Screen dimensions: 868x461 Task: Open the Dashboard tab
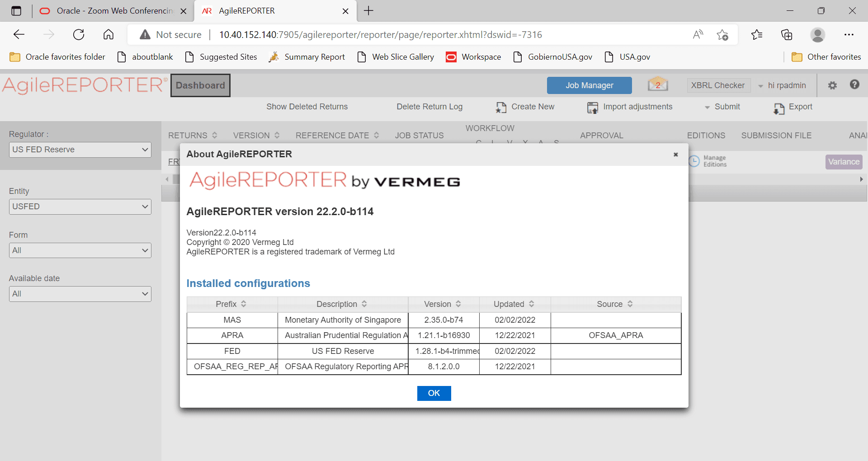(x=200, y=85)
